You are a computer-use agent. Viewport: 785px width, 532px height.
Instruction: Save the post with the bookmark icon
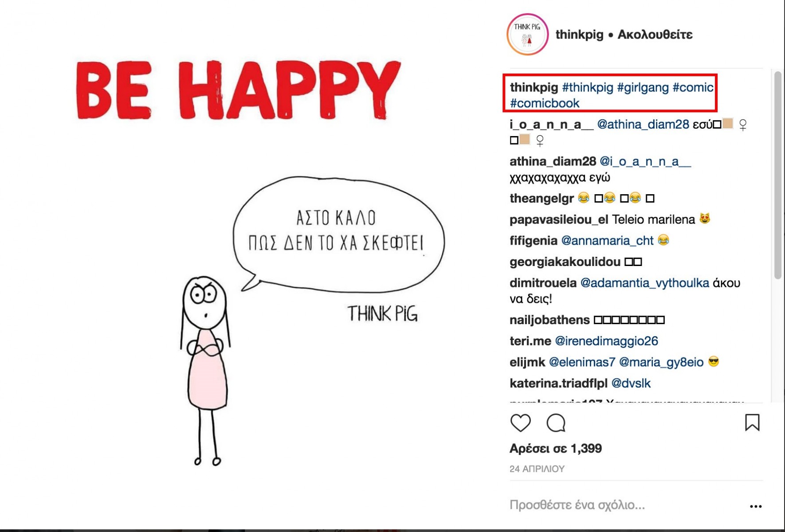coord(752,422)
